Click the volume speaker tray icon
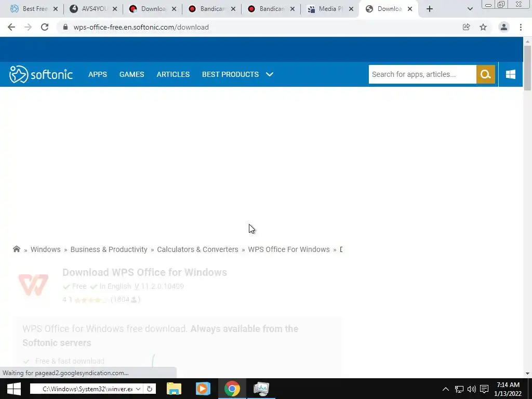Screen dimensions: 532x399 coord(472,389)
